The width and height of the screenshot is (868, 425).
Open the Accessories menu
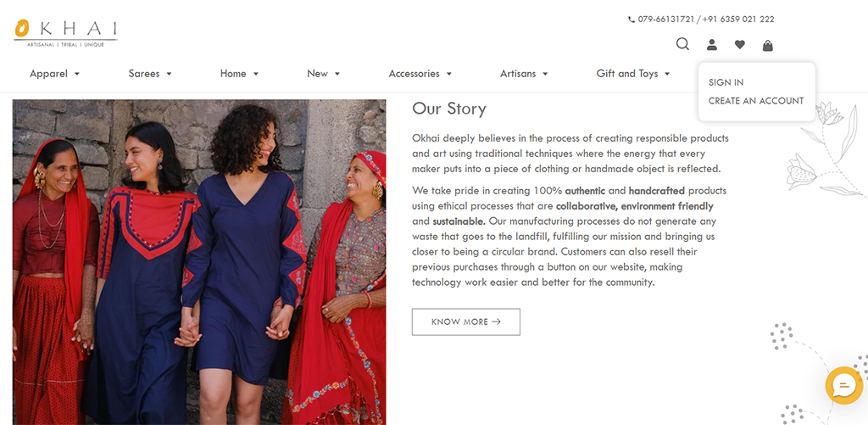(420, 74)
